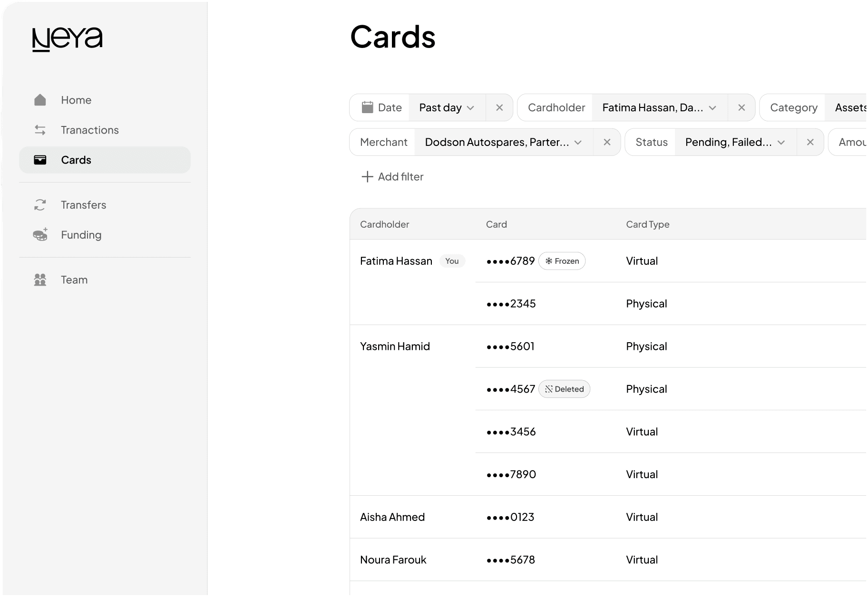Click the calendar icon in Date filter
The height and width of the screenshot is (597, 868).
tap(367, 107)
